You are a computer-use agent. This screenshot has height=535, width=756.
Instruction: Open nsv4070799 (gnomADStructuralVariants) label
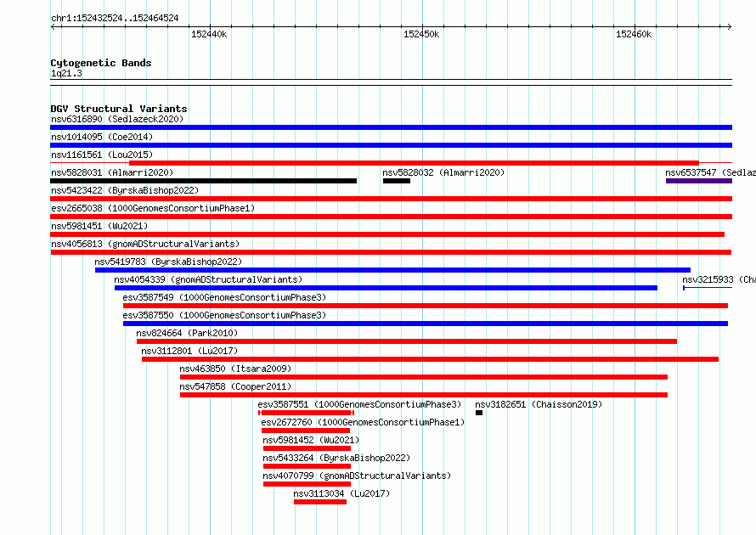point(357,476)
